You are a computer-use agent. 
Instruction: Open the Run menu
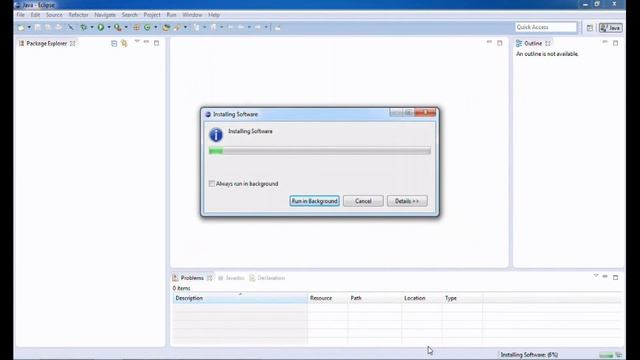pos(171,15)
